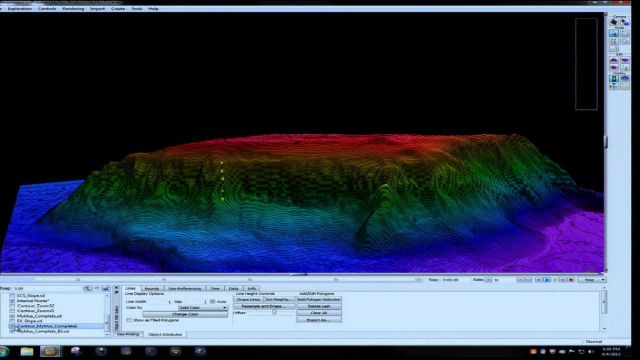The width and height of the screenshot is (640, 360).
Task: Open the Create menu
Action: coord(118,9)
